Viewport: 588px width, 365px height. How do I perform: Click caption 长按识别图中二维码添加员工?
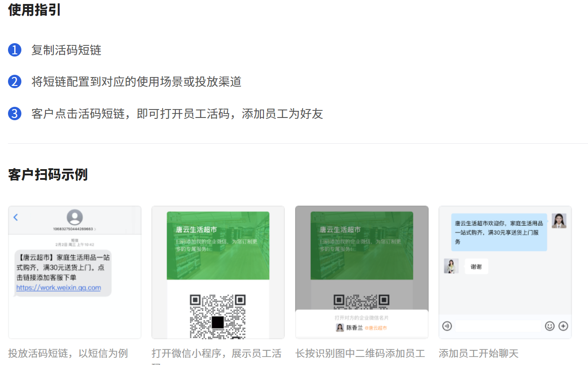[360, 353]
